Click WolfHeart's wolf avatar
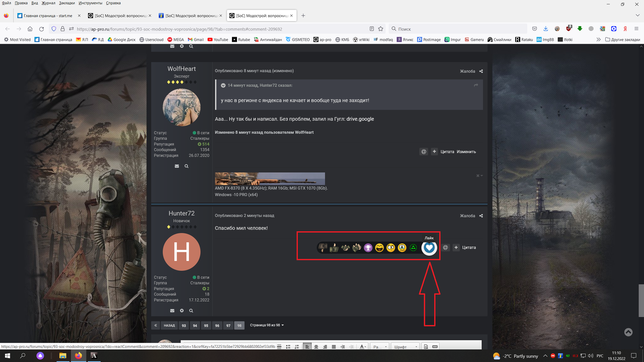This screenshot has height=362, width=644. point(182,107)
